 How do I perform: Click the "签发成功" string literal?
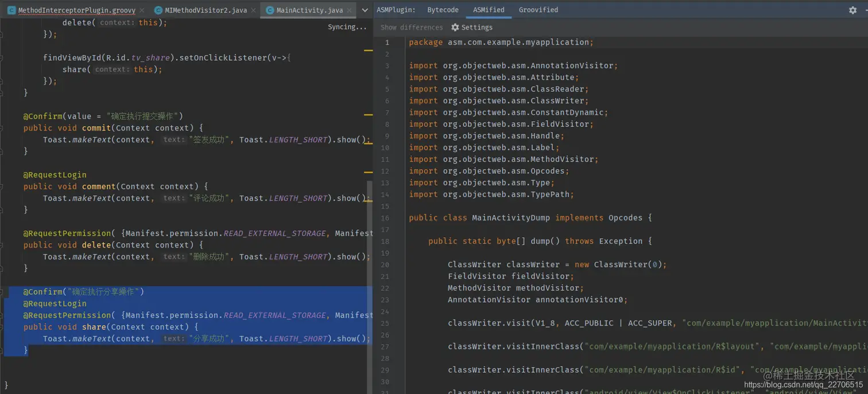click(x=209, y=140)
